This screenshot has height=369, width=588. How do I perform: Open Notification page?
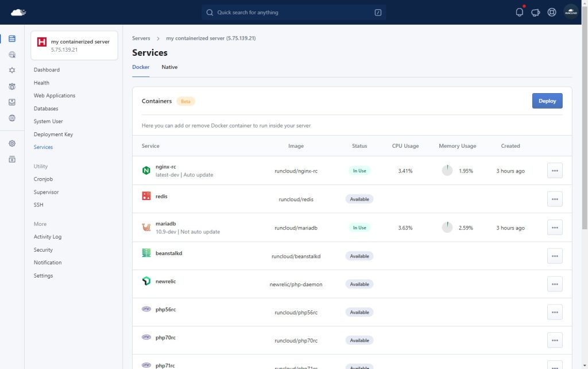point(48,263)
